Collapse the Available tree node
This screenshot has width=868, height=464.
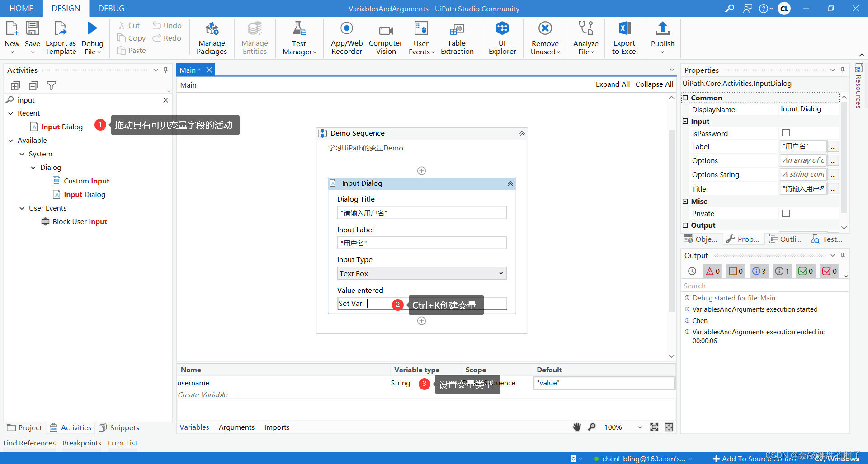click(11, 141)
